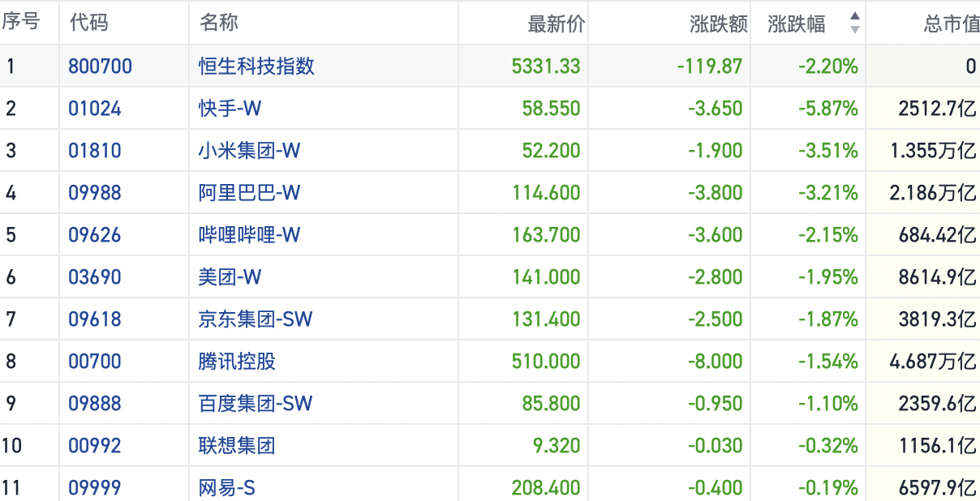Select the change value -0.030

point(715,445)
